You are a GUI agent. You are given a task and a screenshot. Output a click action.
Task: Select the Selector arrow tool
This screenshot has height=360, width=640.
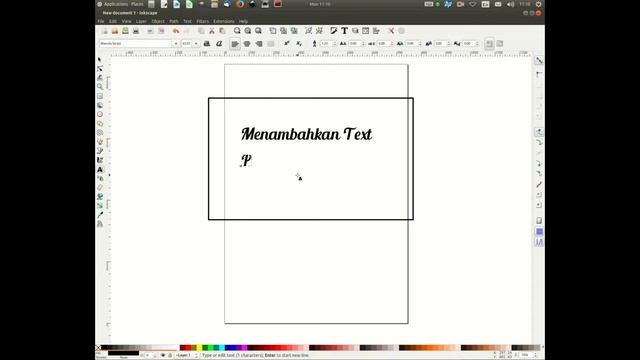point(100,60)
